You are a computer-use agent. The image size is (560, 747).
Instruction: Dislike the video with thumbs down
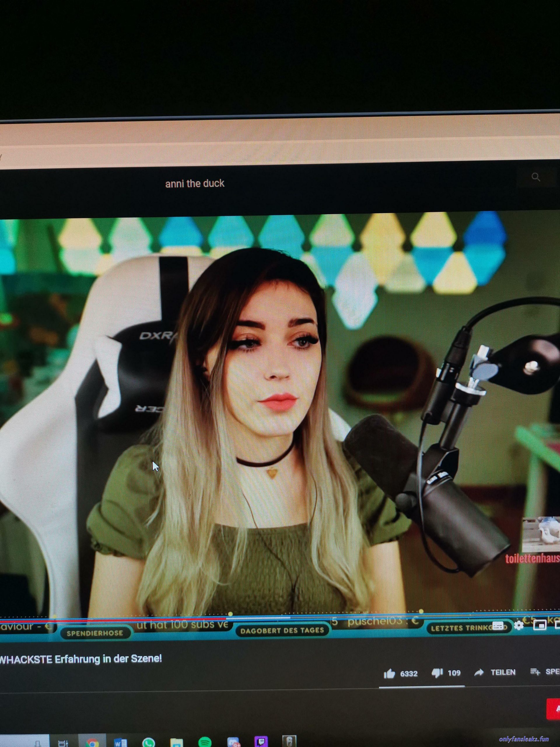click(x=437, y=673)
